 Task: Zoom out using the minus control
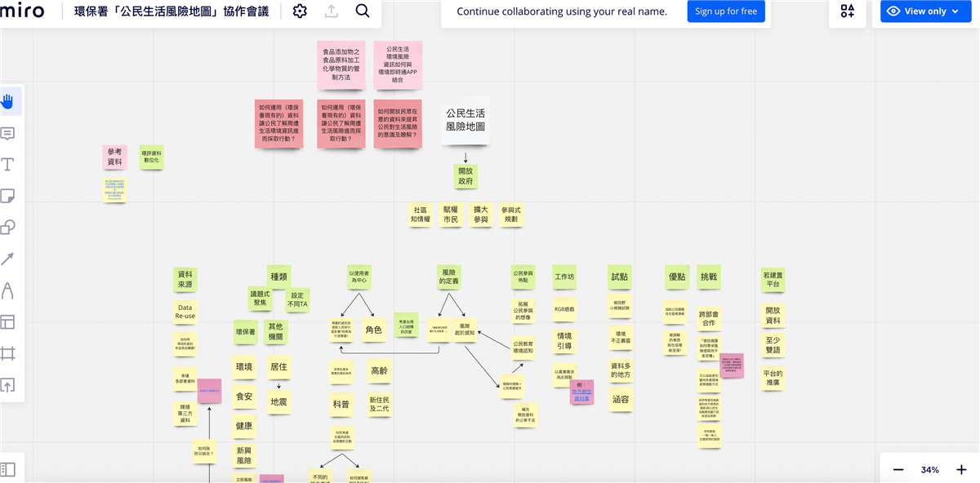click(898, 469)
